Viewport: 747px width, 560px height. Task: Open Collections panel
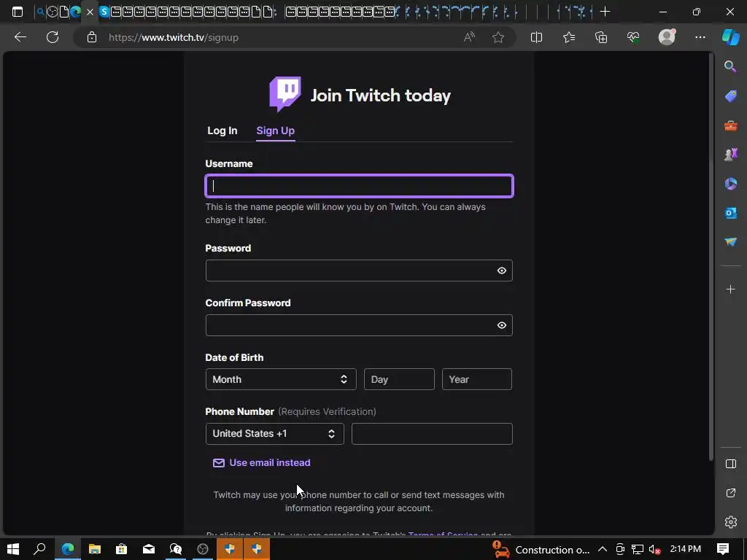[601, 37]
